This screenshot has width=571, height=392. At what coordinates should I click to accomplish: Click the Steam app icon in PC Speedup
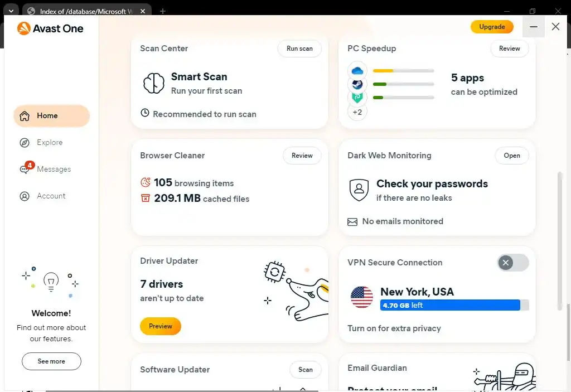pos(357,85)
